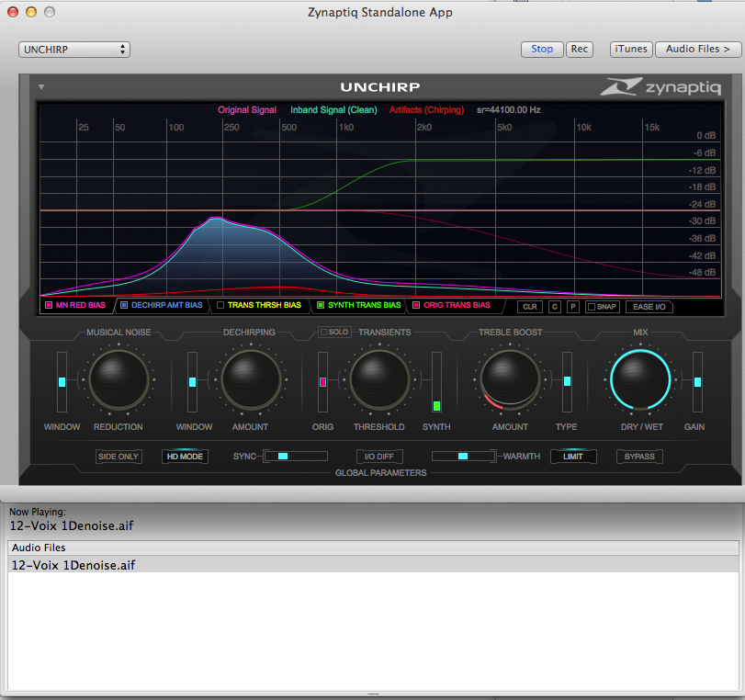Click the Audio Files column header

pyautogui.click(x=373, y=548)
